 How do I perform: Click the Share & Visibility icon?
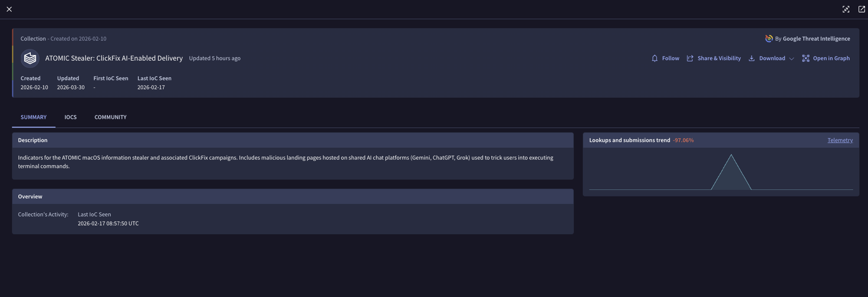click(690, 58)
